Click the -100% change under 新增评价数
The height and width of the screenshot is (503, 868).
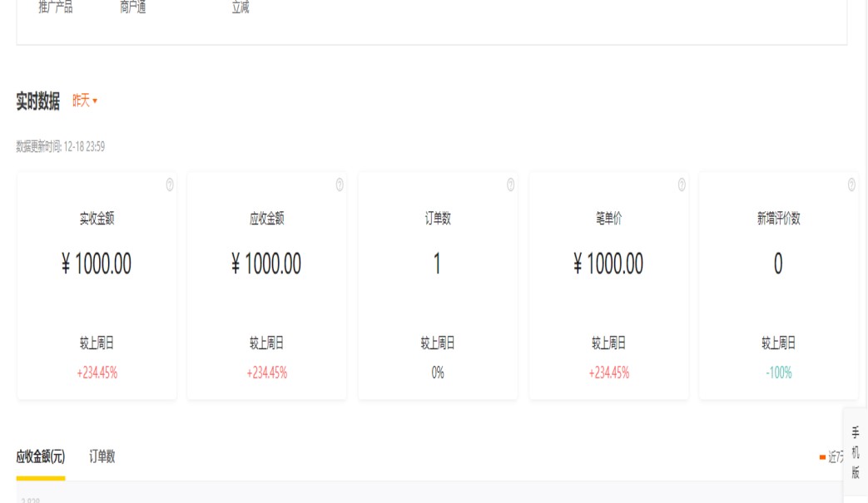[x=778, y=372]
